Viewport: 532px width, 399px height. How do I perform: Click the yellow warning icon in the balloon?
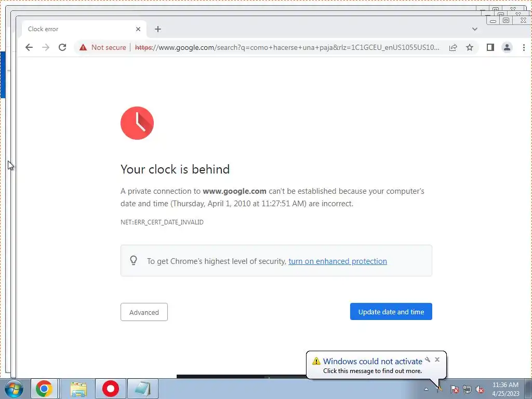(316, 361)
